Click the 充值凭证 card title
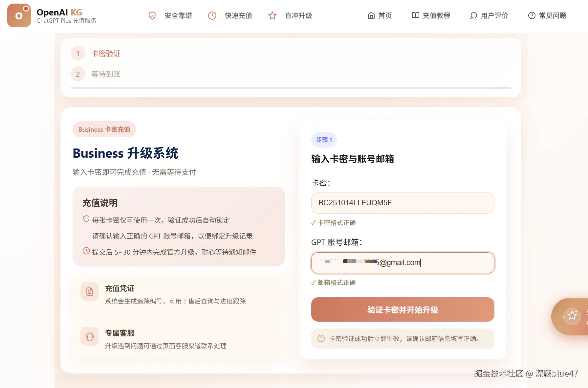The height and width of the screenshot is (388, 588). (x=120, y=288)
